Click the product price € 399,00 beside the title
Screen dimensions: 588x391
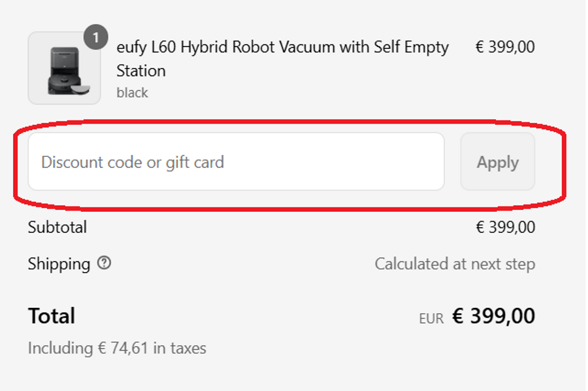coord(505,47)
